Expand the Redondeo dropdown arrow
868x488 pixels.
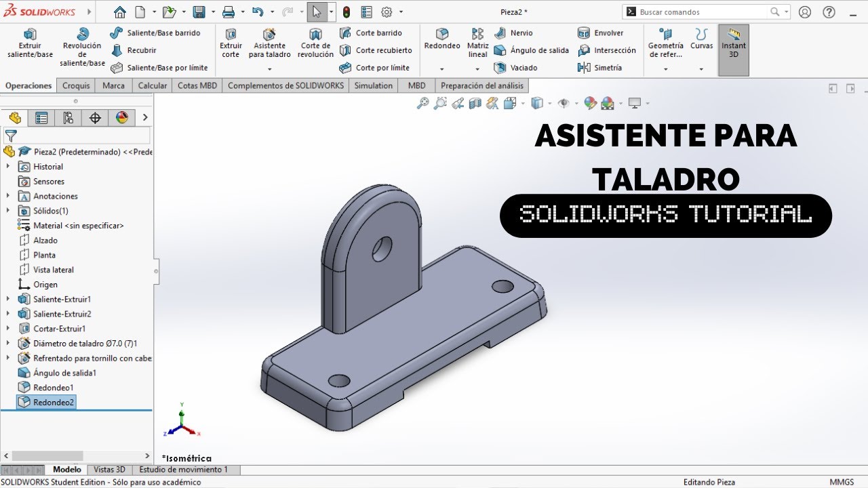(x=442, y=68)
